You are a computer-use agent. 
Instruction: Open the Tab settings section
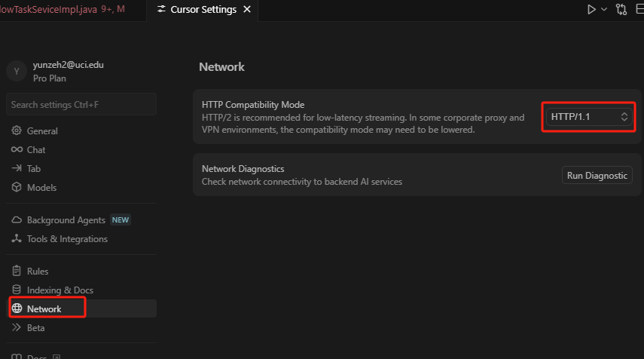coord(81,169)
